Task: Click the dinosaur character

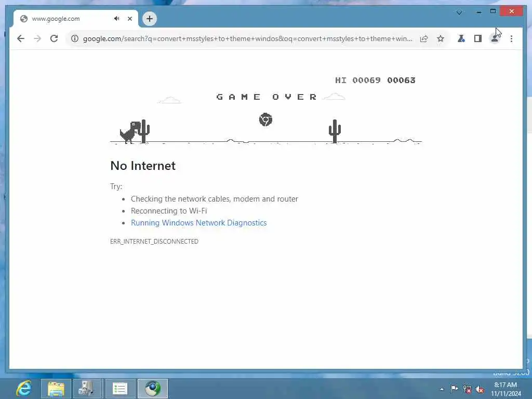Action: pos(130,132)
